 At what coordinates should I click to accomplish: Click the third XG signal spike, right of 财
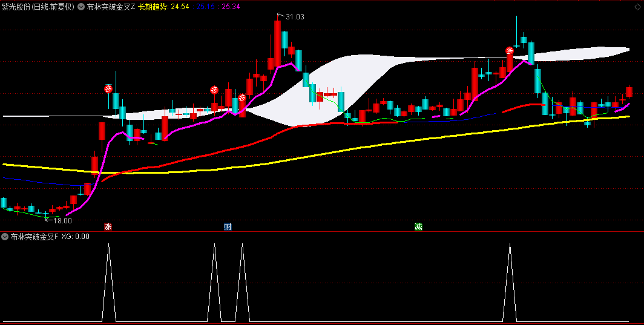tap(242, 282)
